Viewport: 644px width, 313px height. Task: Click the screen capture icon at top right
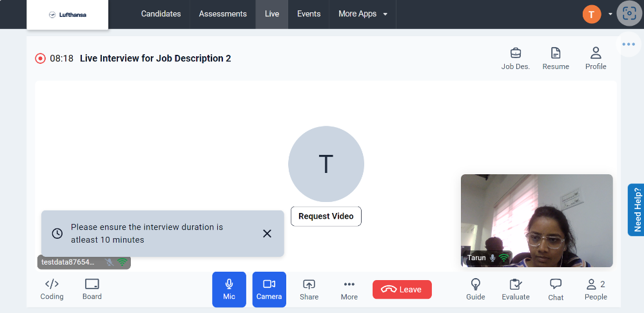click(x=629, y=14)
